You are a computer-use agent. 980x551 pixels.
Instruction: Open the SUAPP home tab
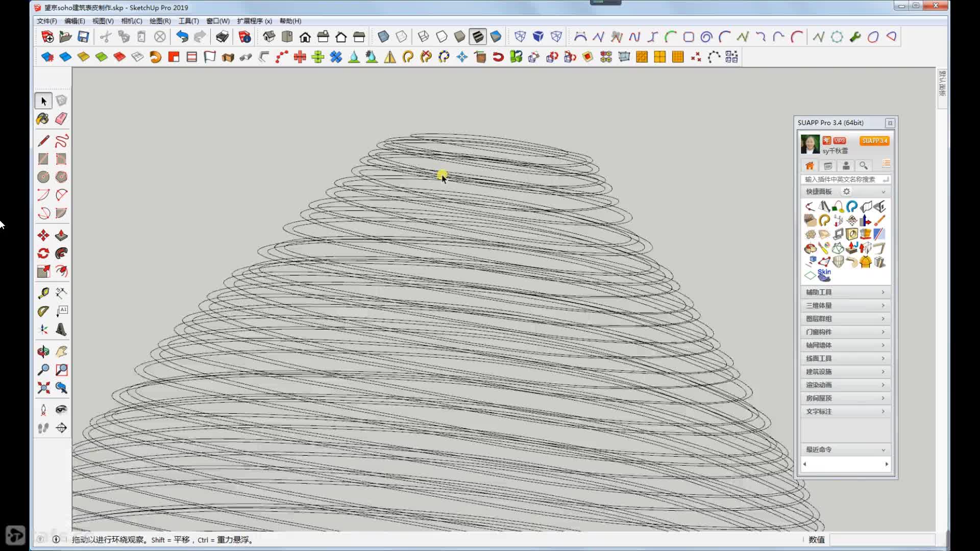click(810, 166)
